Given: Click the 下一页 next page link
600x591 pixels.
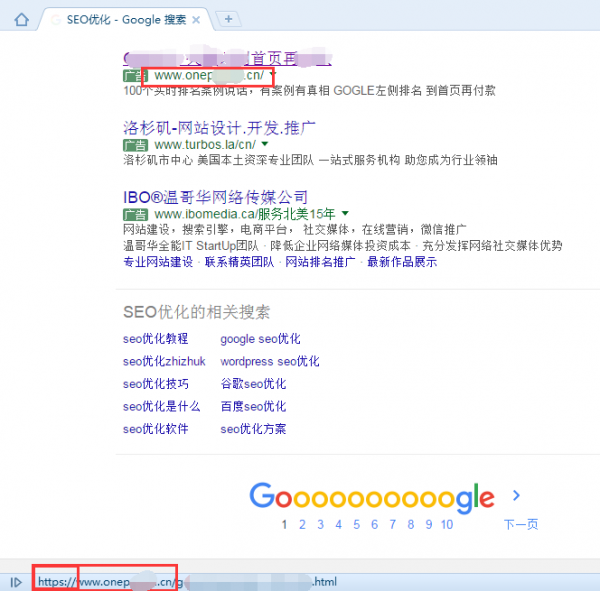Looking at the screenshot, I should pyautogui.click(x=521, y=524).
